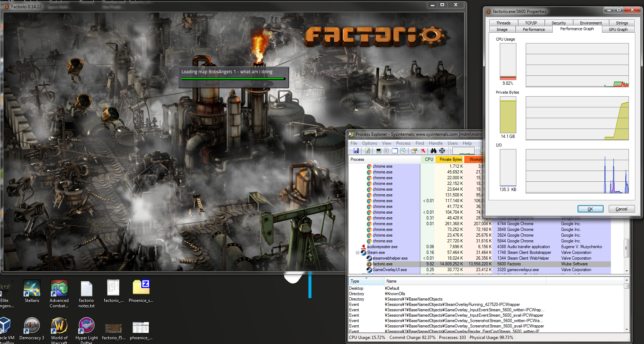Select audiorepeater.exe process row

click(x=479, y=247)
